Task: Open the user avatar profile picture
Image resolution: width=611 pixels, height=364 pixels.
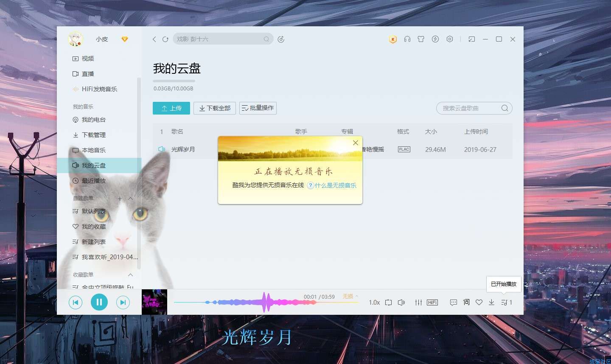Action: (75, 39)
